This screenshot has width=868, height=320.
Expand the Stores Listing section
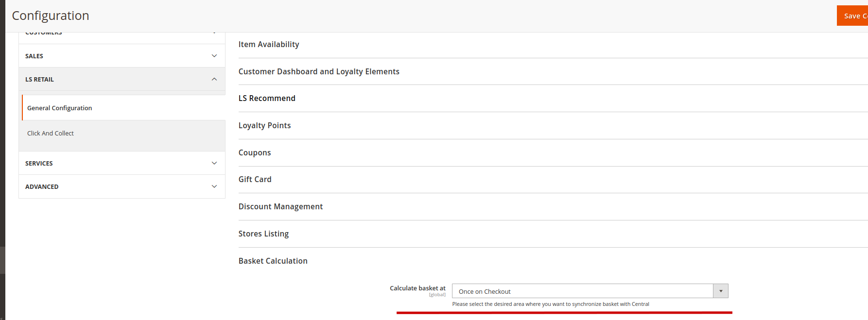click(x=263, y=234)
